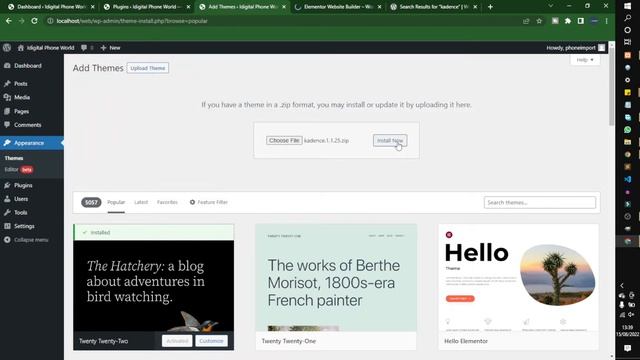This screenshot has height=360, width=640.
Task: Switch to Dashboard browser tab
Action: pyautogui.click(x=51, y=7)
